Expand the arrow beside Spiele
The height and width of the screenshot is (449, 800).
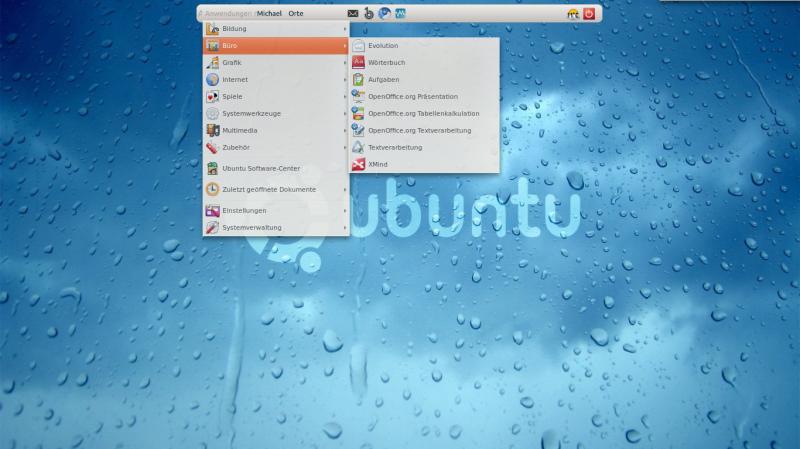click(x=345, y=96)
